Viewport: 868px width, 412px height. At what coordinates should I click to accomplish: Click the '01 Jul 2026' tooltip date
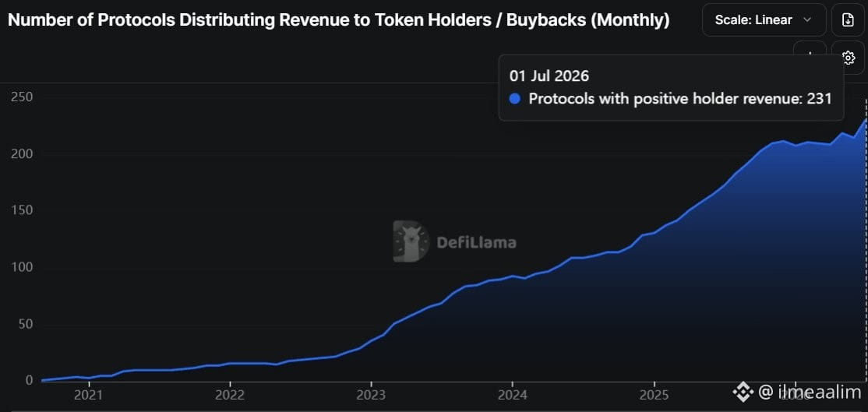click(549, 76)
